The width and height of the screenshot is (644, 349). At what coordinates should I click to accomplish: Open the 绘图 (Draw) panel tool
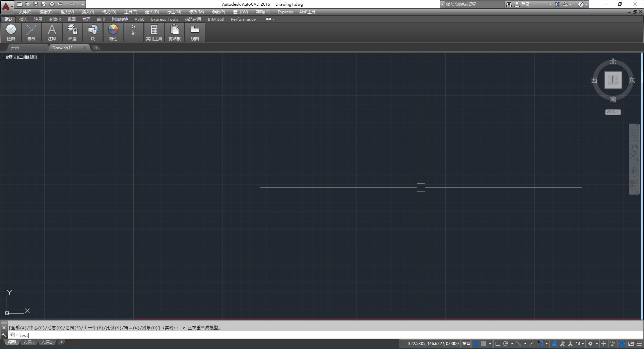10,32
